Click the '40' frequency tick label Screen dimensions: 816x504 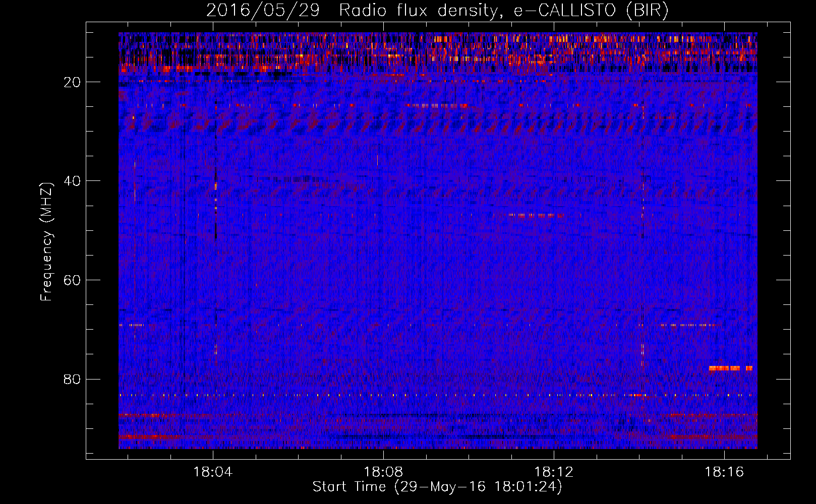coord(73,181)
